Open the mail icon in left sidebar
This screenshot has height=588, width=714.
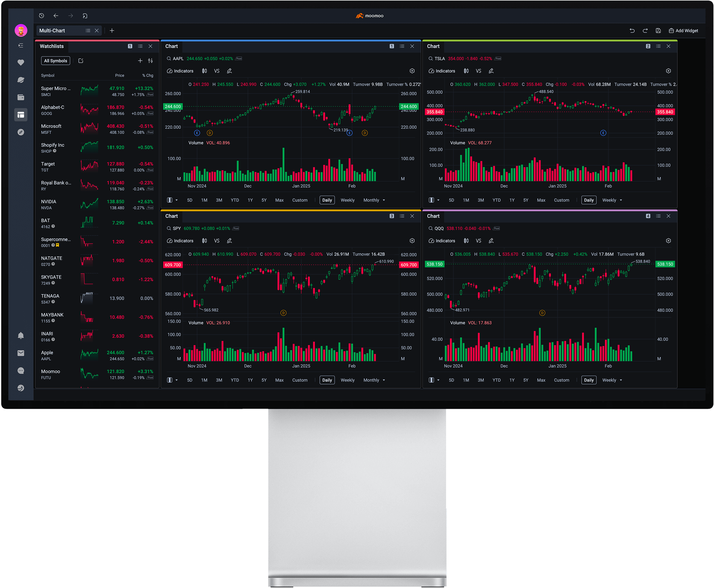[x=21, y=353]
